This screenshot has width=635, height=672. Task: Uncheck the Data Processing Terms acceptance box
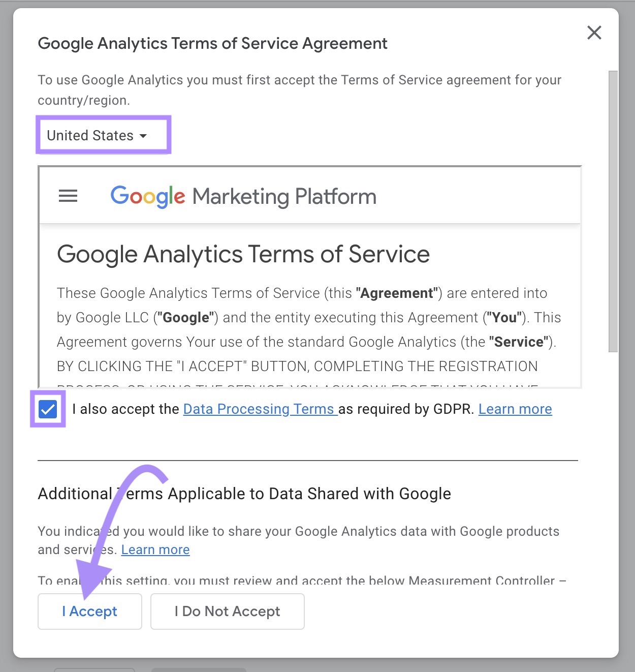point(48,409)
